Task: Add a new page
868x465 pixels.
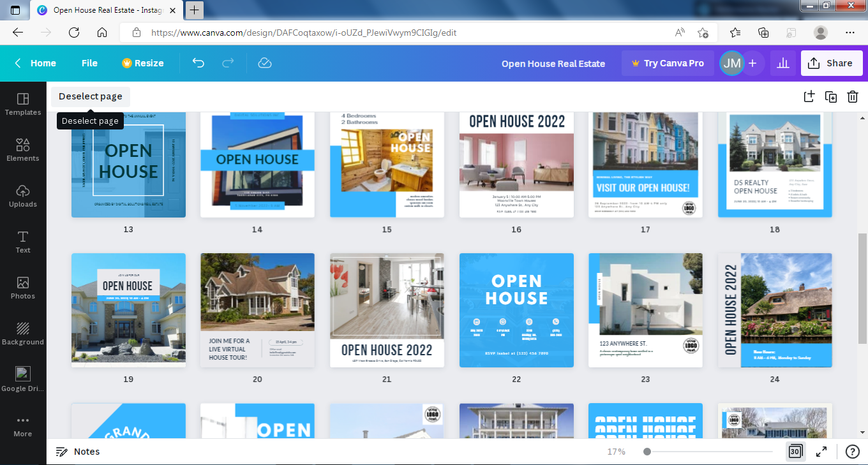Action: (x=809, y=96)
